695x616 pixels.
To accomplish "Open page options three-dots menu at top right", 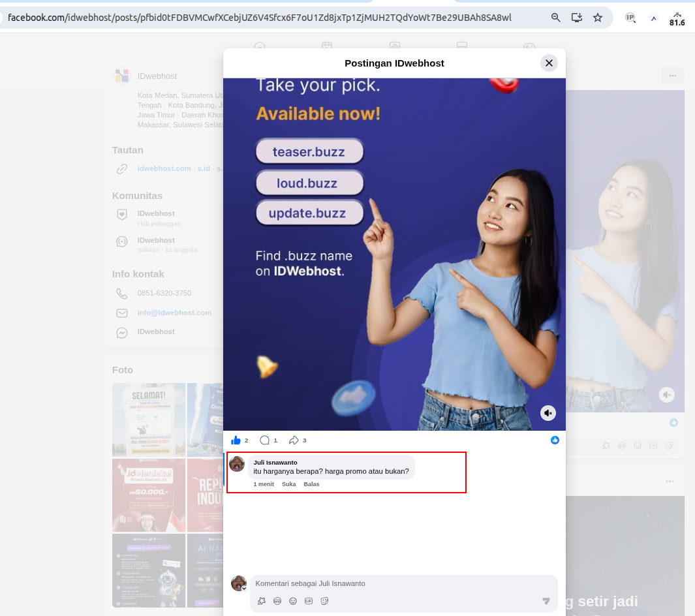I will (672, 76).
